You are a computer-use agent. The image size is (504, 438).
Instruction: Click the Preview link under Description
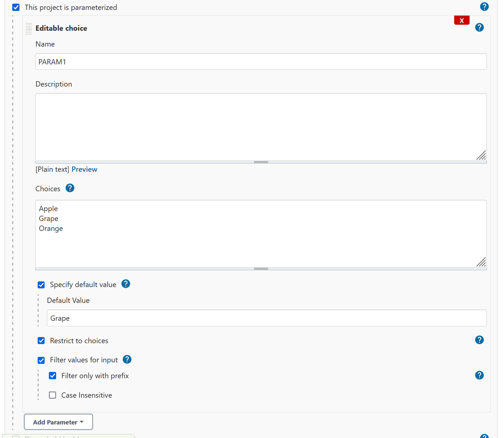84,169
